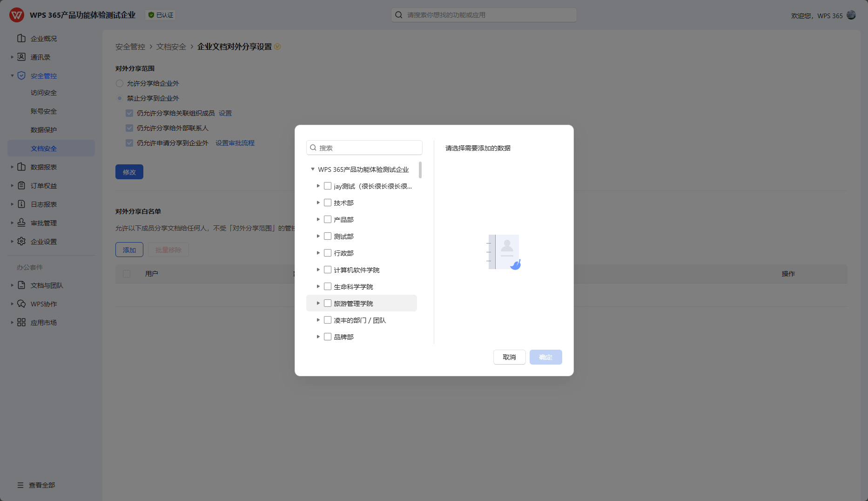Check the 凌丰的部门 / 团队 checkbox

[328, 320]
